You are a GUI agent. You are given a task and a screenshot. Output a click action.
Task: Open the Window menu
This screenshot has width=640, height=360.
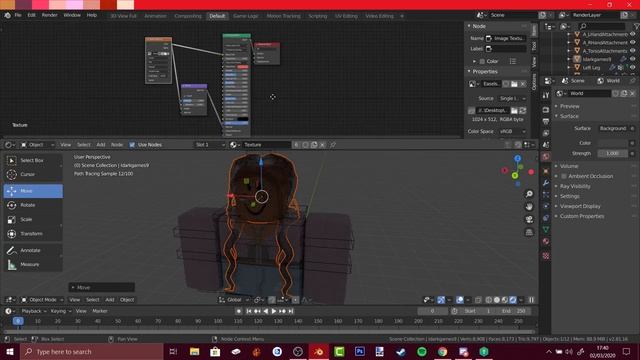click(x=72, y=15)
